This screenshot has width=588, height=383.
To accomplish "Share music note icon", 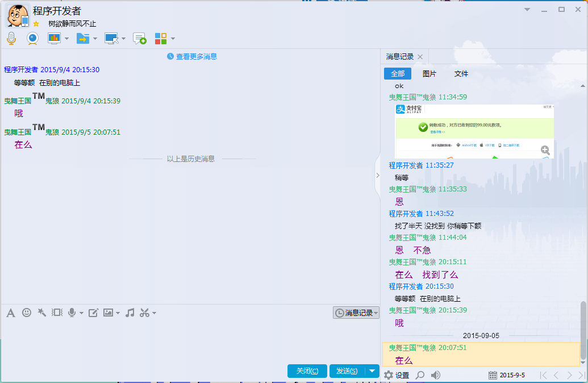I will pos(130,313).
